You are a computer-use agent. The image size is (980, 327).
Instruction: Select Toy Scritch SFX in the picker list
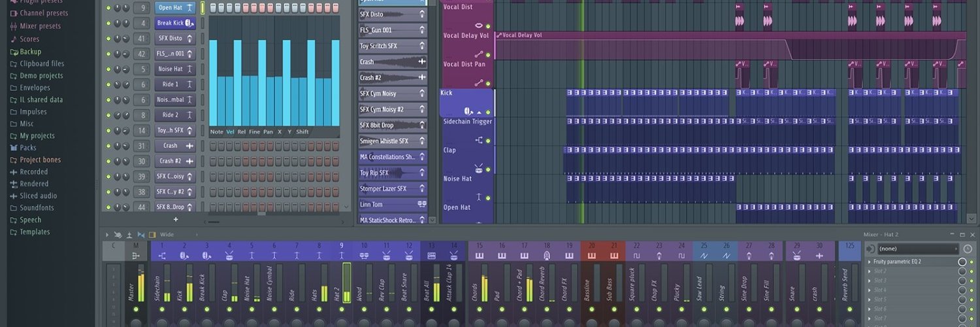[393, 46]
